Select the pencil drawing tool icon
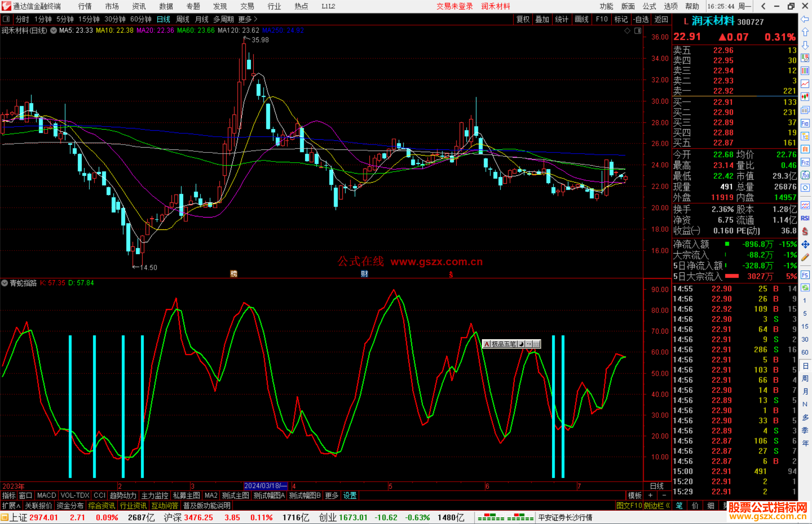Viewport: 812px width, 524px height. pyautogui.click(x=805, y=257)
